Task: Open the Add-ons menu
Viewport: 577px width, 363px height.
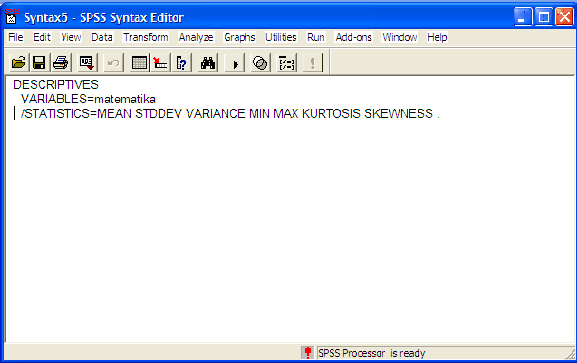Action: 354,37
